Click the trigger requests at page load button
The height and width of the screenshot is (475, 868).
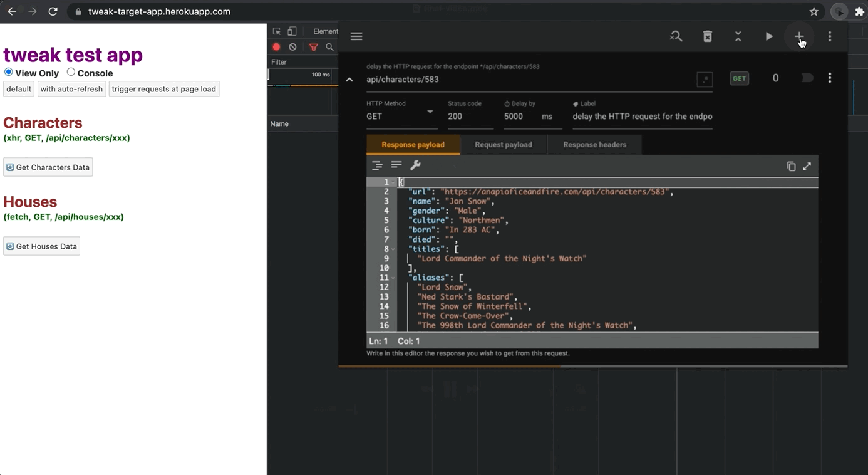click(x=163, y=89)
